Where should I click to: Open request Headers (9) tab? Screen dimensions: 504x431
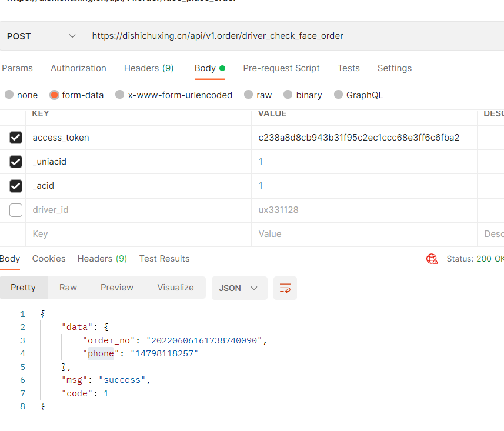click(149, 68)
